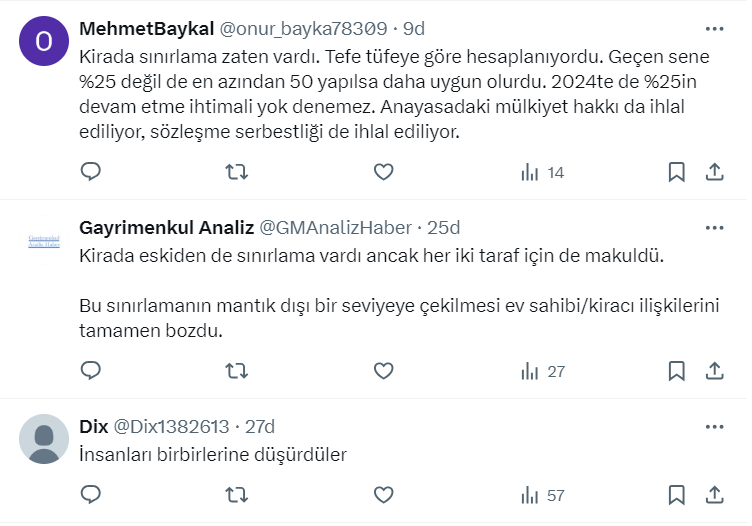Open Dix's default gray avatar
The height and width of the screenshot is (526, 752).
pyautogui.click(x=44, y=438)
